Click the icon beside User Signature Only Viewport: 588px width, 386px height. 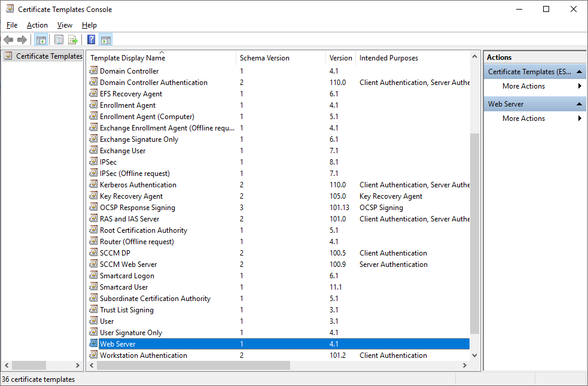[93, 332]
